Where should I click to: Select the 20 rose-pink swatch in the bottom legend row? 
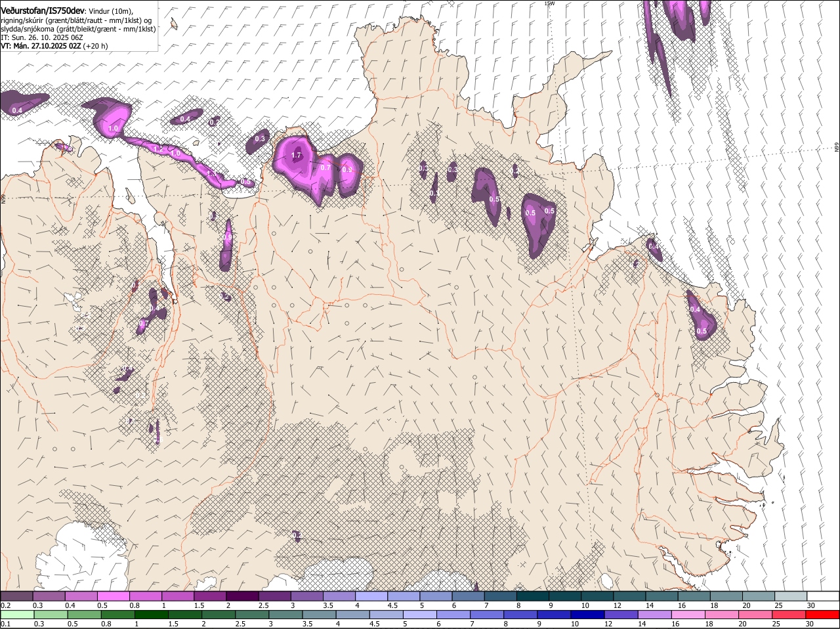click(756, 615)
